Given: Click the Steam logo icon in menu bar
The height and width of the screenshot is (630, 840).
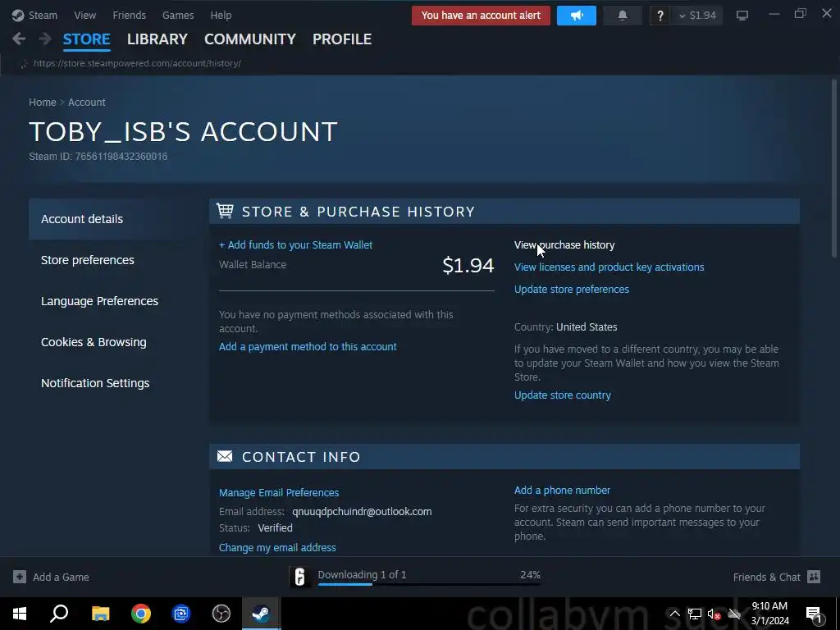Looking at the screenshot, I should [18, 16].
